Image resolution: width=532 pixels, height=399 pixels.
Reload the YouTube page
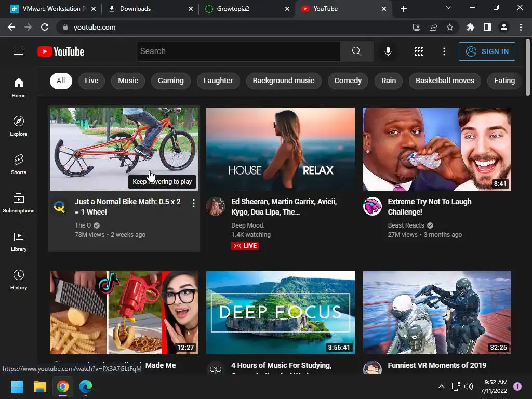point(45,27)
